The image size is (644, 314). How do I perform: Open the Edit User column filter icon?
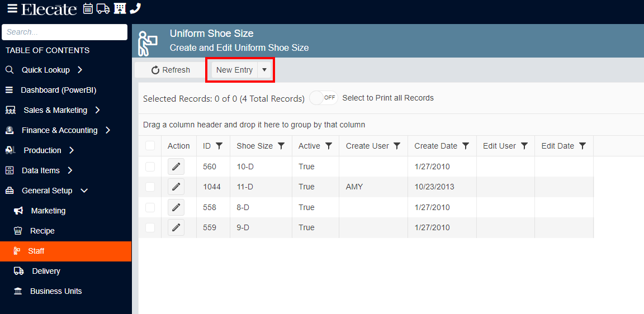pyautogui.click(x=524, y=146)
